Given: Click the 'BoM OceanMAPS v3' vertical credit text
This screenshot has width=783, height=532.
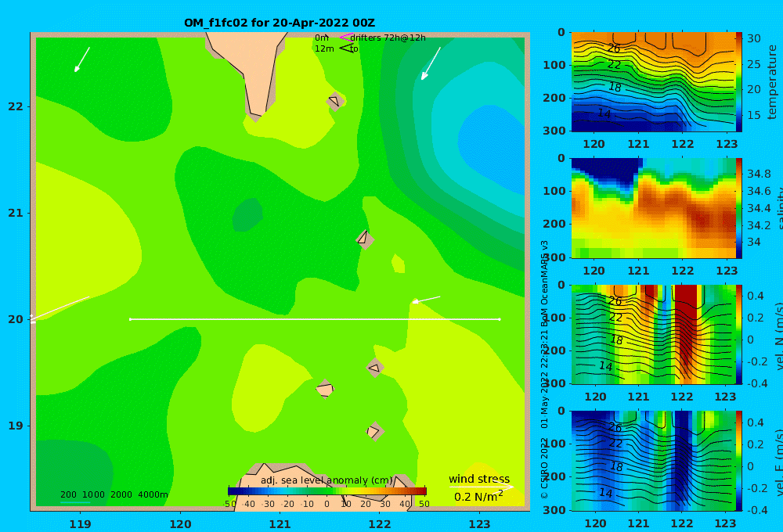Looking at the screenshot, I should 545,283.
